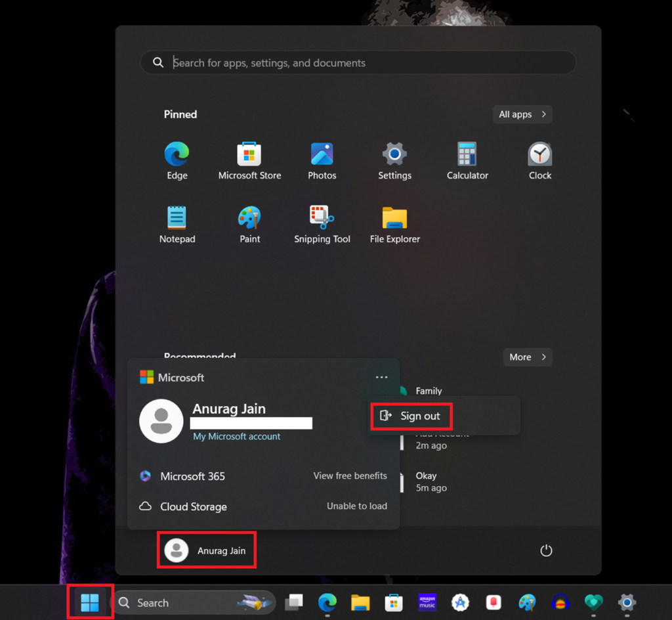Click the power button in Start menu

546,550
